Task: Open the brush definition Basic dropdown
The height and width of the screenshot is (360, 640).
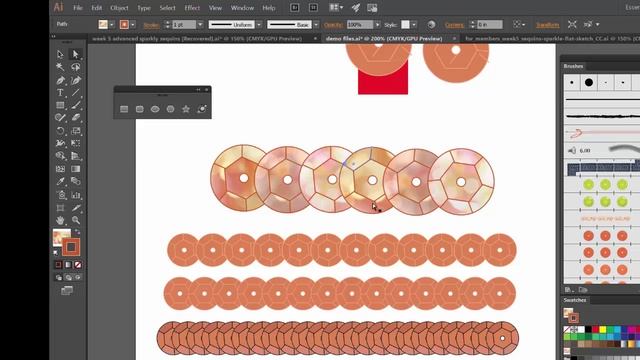Action: click(316, 24)
